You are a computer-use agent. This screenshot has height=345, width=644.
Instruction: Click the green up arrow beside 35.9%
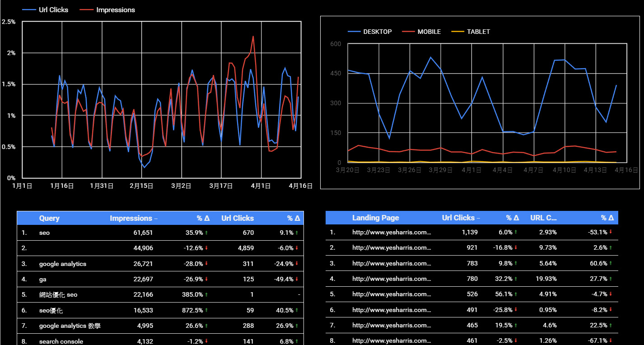pos(206,233)
